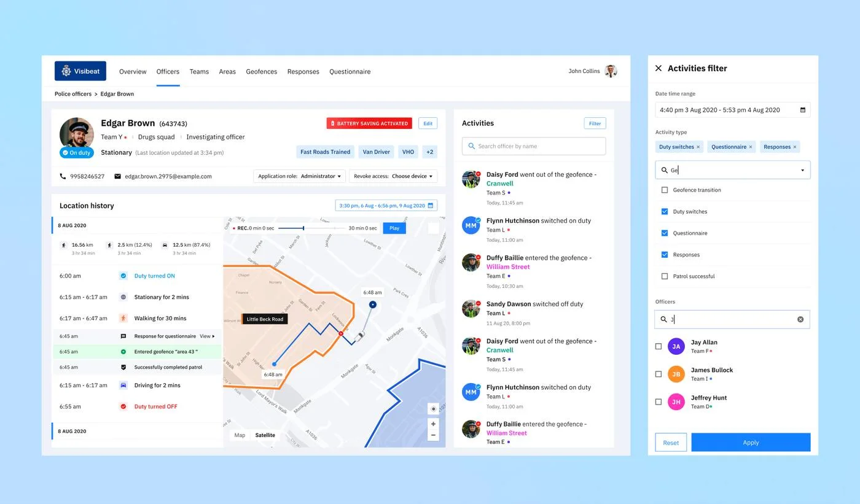Click the Duty turned OFF red icon
The height and width of the screenshot is (504, 860).
tap(123, 406)
